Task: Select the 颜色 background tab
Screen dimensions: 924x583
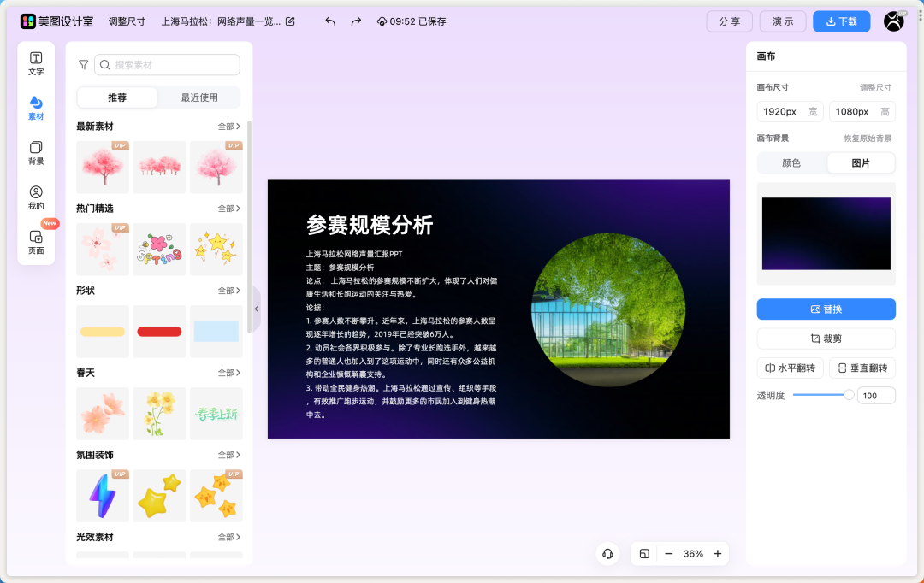Action: click(791, 163)
